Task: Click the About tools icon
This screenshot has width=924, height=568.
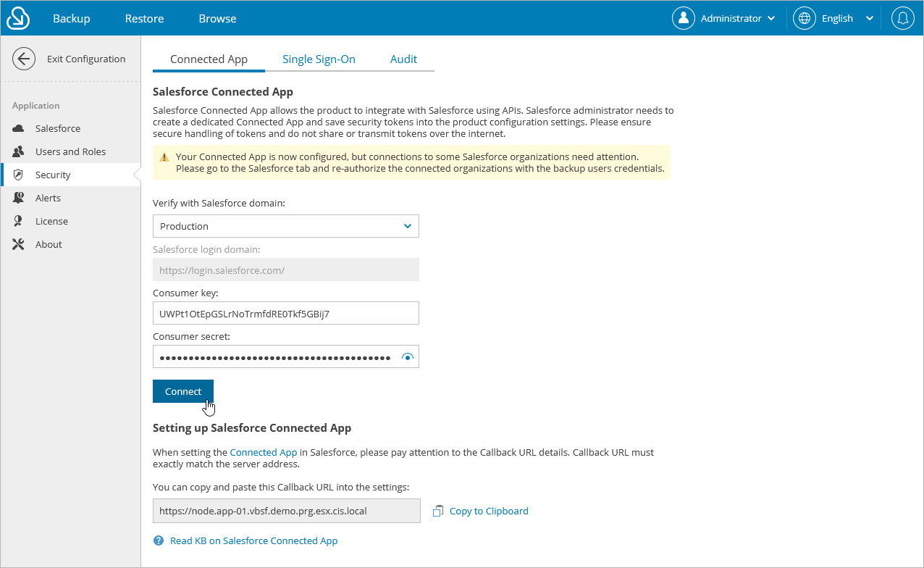Action: [19, 244]
